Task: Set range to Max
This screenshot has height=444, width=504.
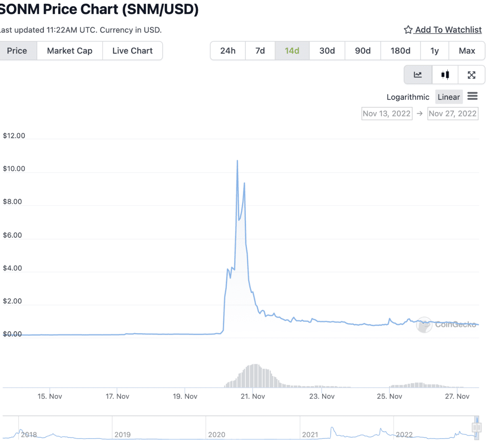Action: pyautogui.click(x=467, y=51)
